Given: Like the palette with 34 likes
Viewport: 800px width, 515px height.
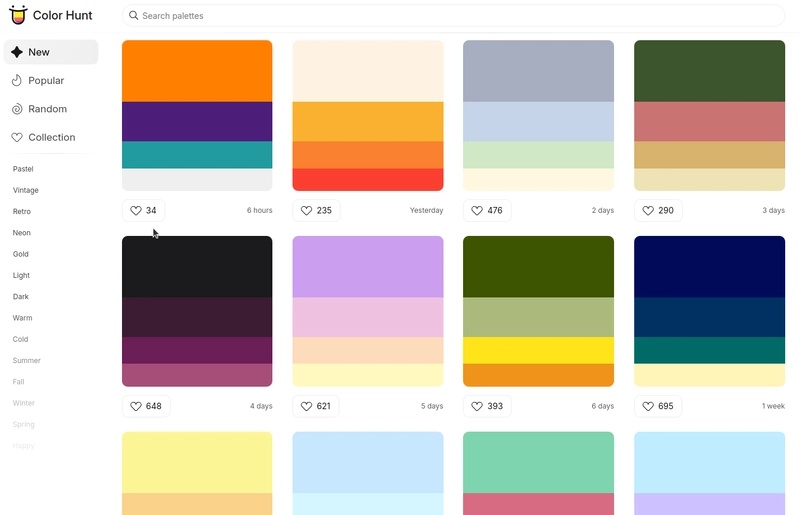Looking at the screenshot, I should pyautogui.click(x=143, y=210).
